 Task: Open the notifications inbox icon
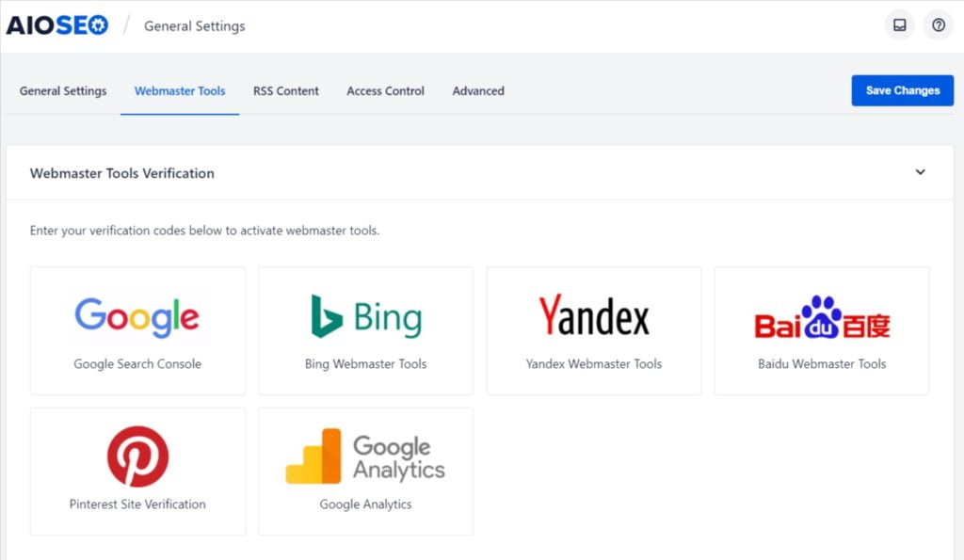[899, 25]
